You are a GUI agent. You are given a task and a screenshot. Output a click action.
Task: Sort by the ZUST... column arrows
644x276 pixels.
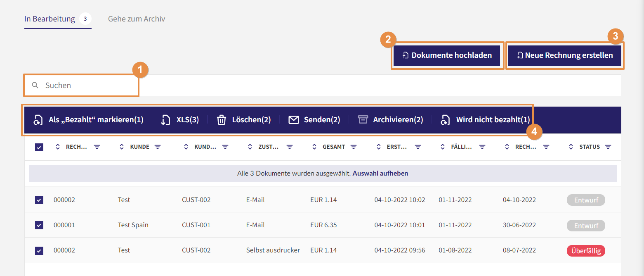pyautogui.click(x=250, y=147)
